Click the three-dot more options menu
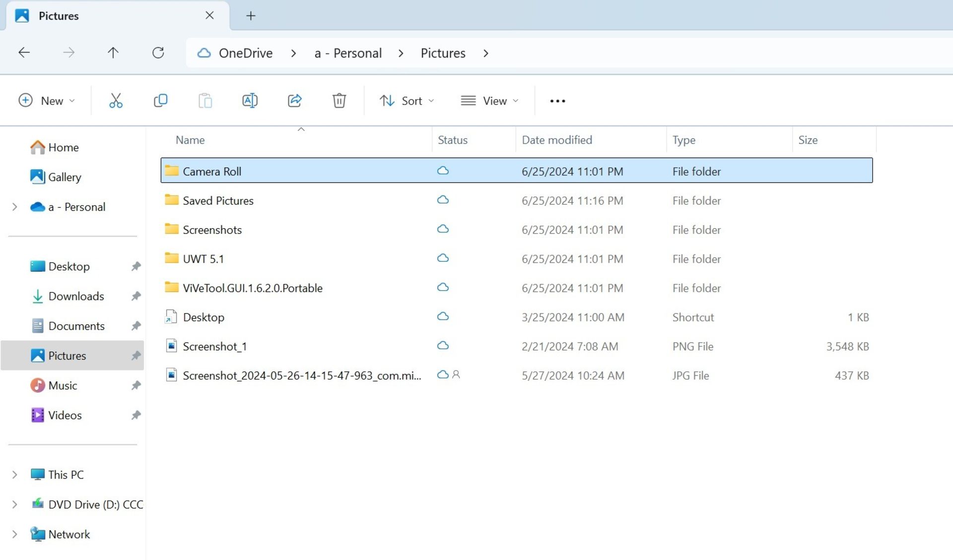This screenshot has width=953, height=560. click(x=557, y=100)
